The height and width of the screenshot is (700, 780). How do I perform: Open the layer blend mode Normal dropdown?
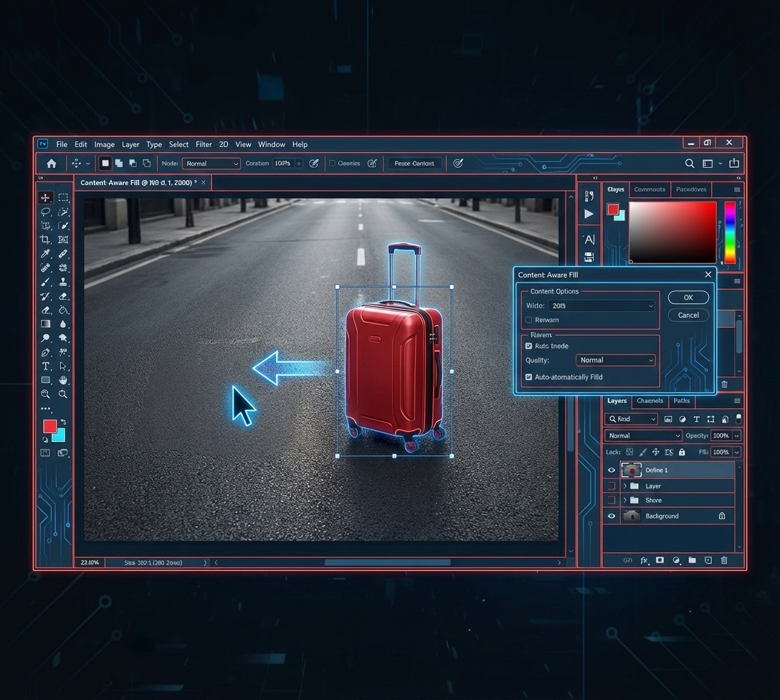coord(643,435)
